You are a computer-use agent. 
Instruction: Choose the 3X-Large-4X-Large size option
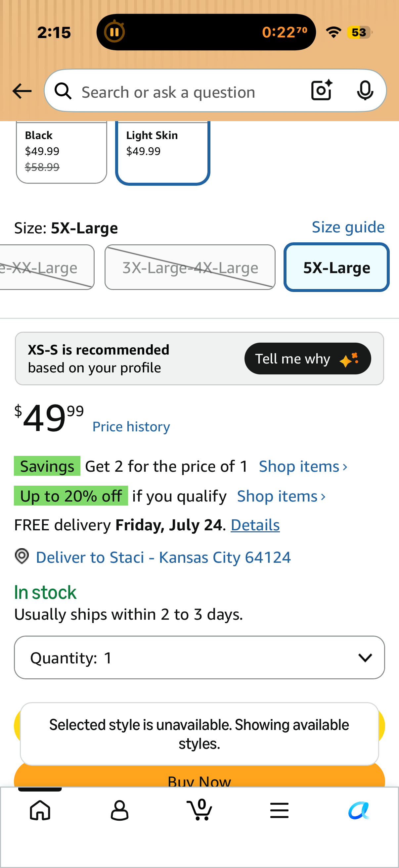point(190,267)
